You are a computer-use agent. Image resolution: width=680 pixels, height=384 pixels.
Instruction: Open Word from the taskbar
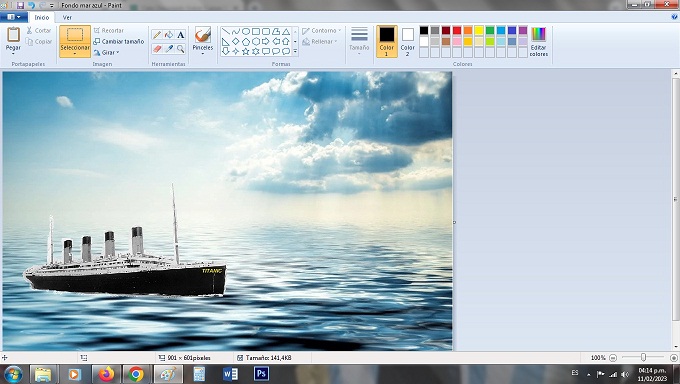click(230, 374)
